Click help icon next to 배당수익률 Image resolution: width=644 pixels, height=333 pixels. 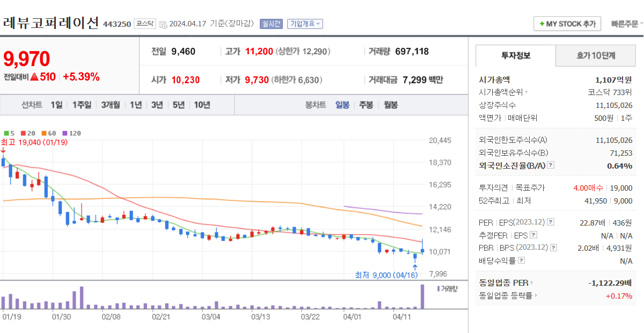[x=522, y=260]
